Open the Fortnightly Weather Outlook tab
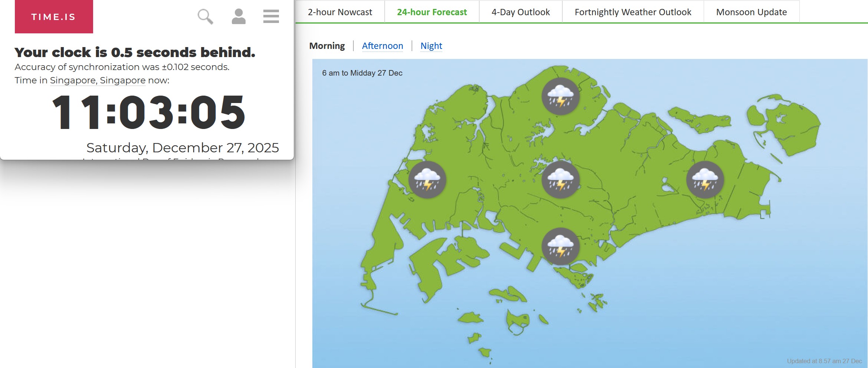868x368 pixels. [x=632, y=11]
